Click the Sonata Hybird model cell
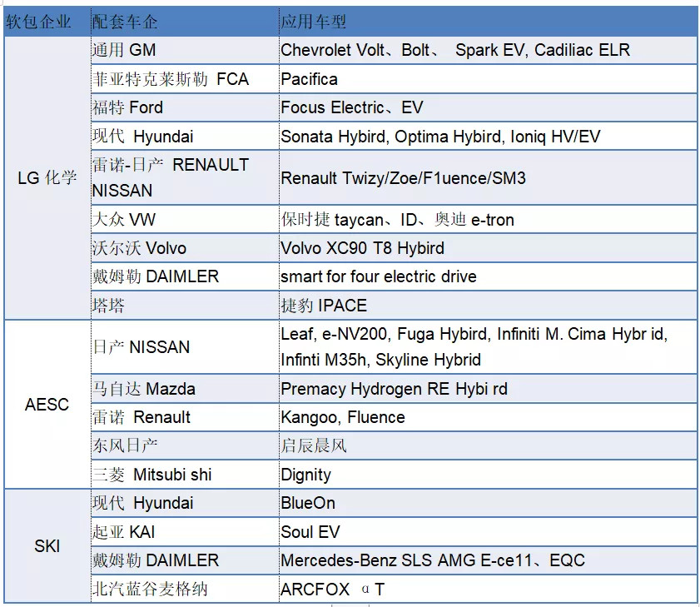The width and height of the screenshot is (700, 607). click(488, 137)
